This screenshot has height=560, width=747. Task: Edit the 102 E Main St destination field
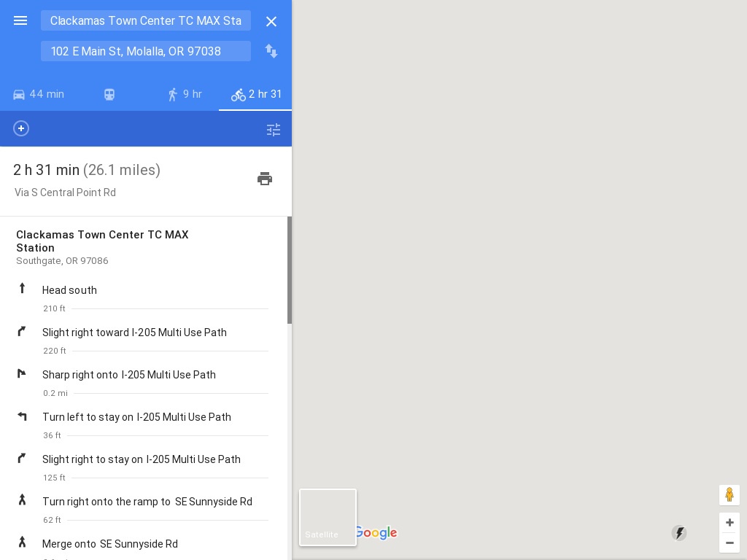[x=146, y=51]
